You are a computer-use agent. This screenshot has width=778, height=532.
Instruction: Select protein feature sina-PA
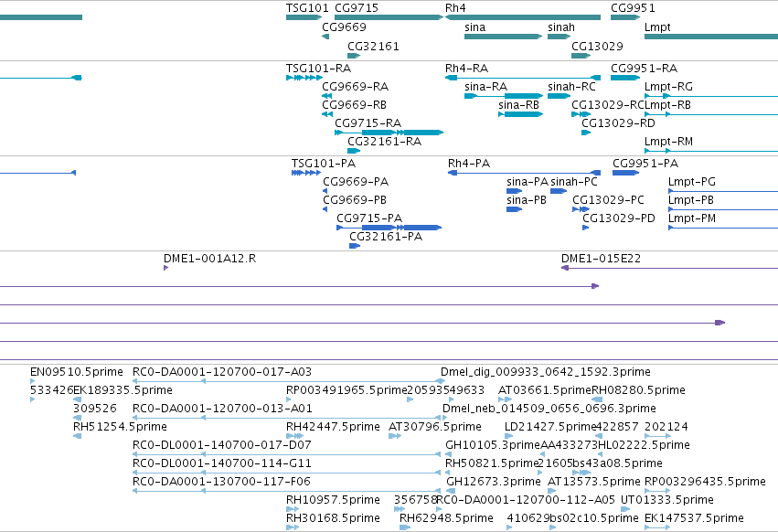pos(514,191)
